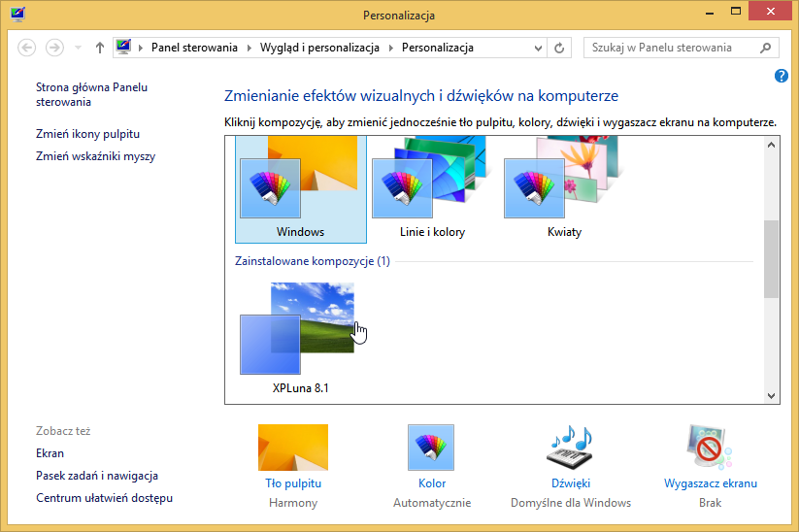Click the theme list scrollbar thumb
This screenshot has height=532, width=799.
[x=771, y=259]
